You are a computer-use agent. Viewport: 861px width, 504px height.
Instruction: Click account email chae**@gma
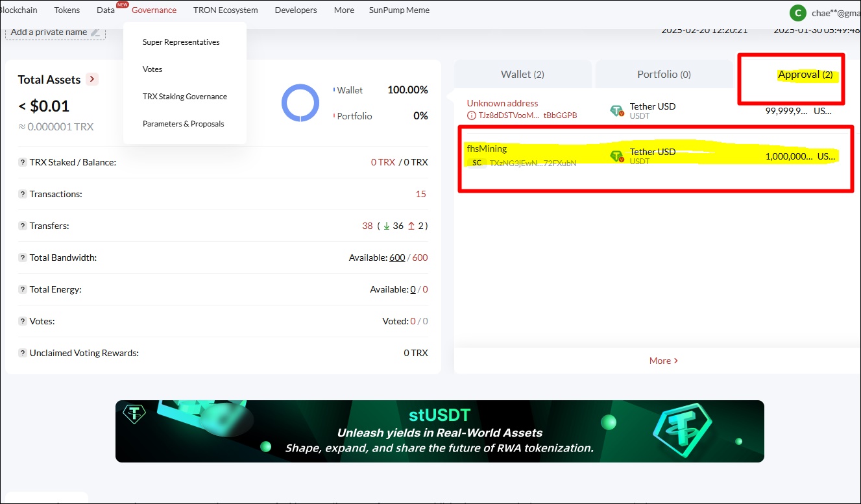click(836, 13)
